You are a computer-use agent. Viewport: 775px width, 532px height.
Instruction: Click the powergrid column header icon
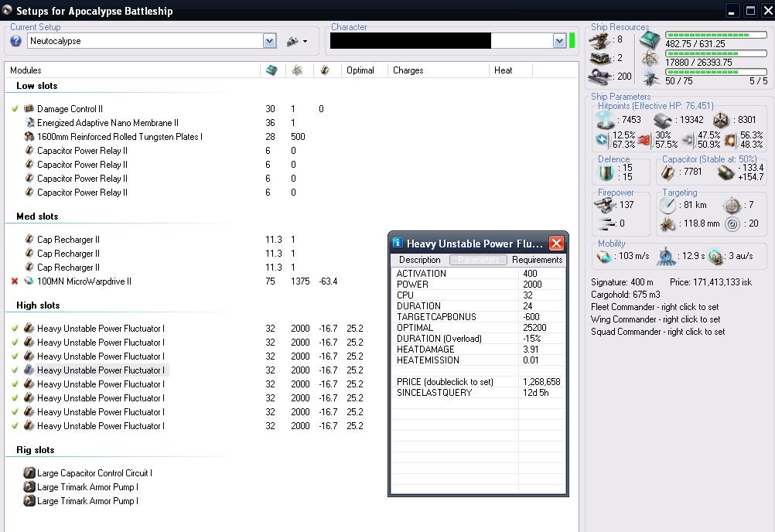[297, 70]
